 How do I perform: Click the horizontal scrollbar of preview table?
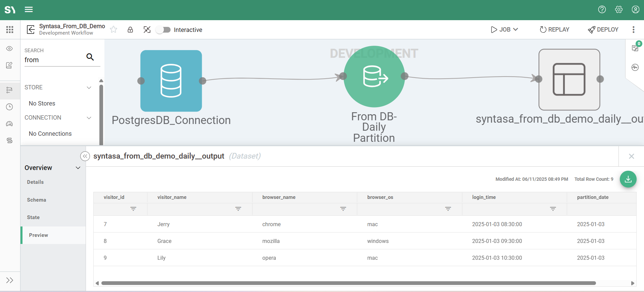pos(348,283)
